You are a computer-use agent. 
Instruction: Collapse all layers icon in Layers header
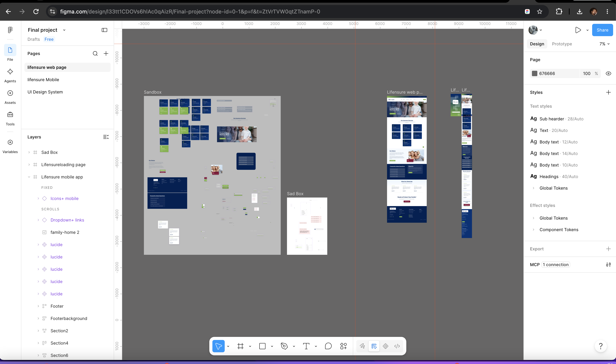106,137
